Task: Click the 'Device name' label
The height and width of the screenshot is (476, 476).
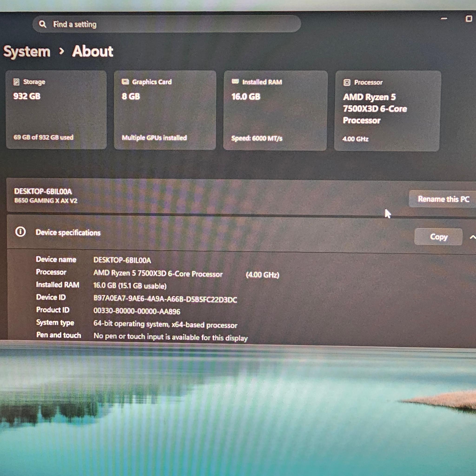Action: pyautogui.click(x=56, y=259)
